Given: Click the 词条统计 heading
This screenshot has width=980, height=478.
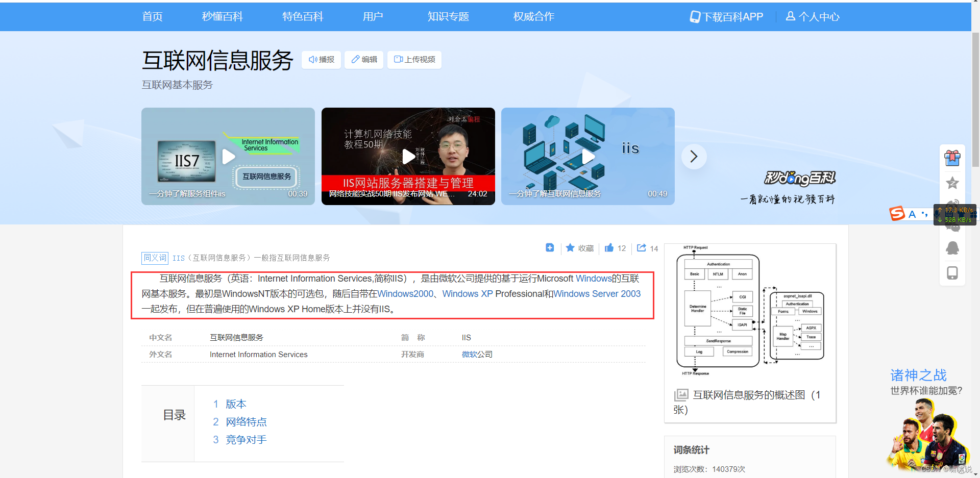Looking at the screenshot, I should coord(692,450).
